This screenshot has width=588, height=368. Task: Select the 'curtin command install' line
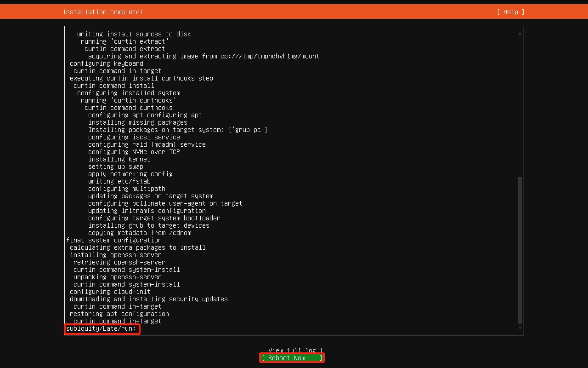coord(114,86)
